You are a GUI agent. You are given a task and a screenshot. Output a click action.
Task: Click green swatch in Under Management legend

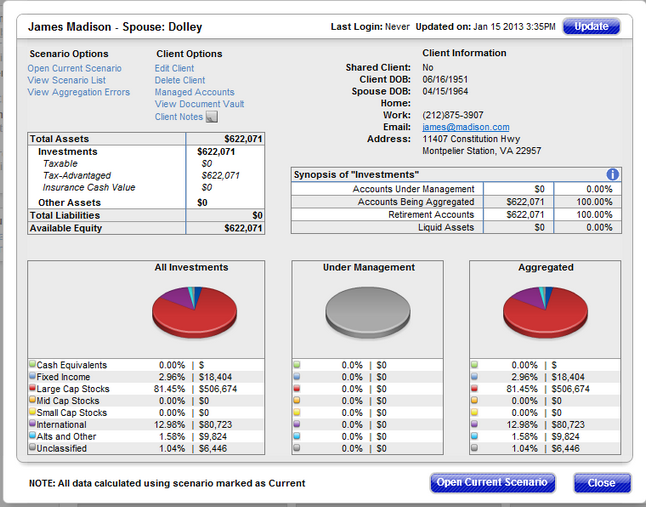tap(297, 365)
